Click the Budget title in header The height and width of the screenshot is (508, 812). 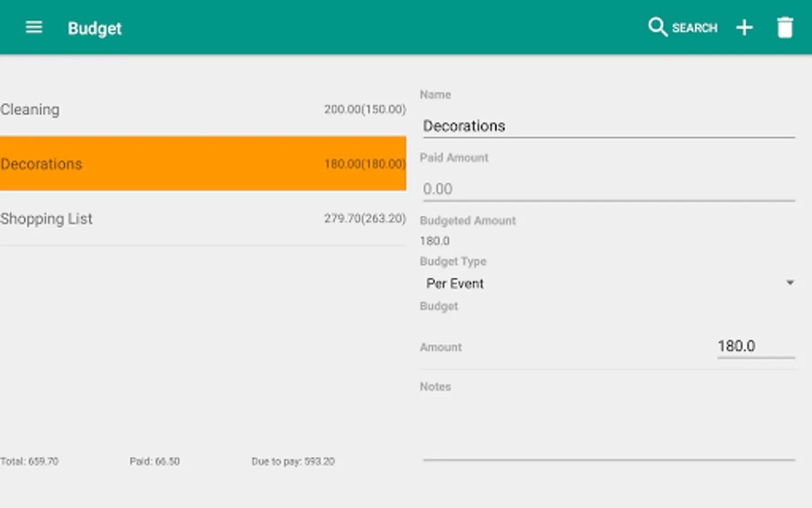coord(95,28)
